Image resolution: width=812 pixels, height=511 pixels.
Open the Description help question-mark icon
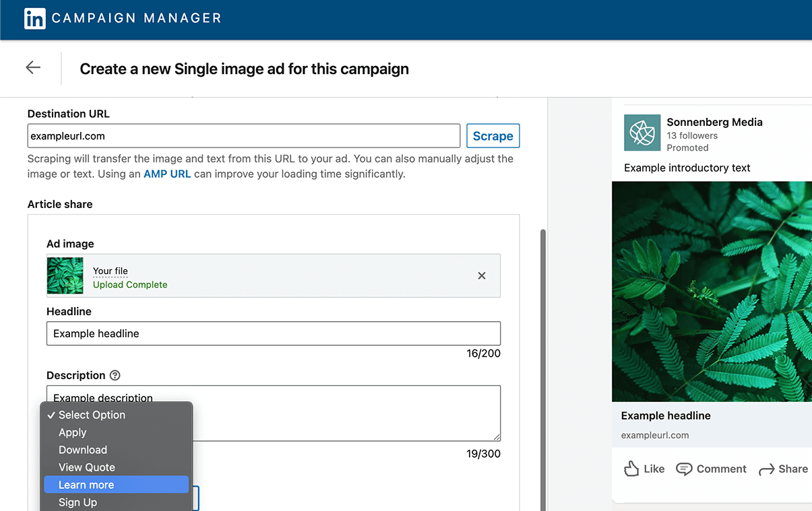coord(115,375)
